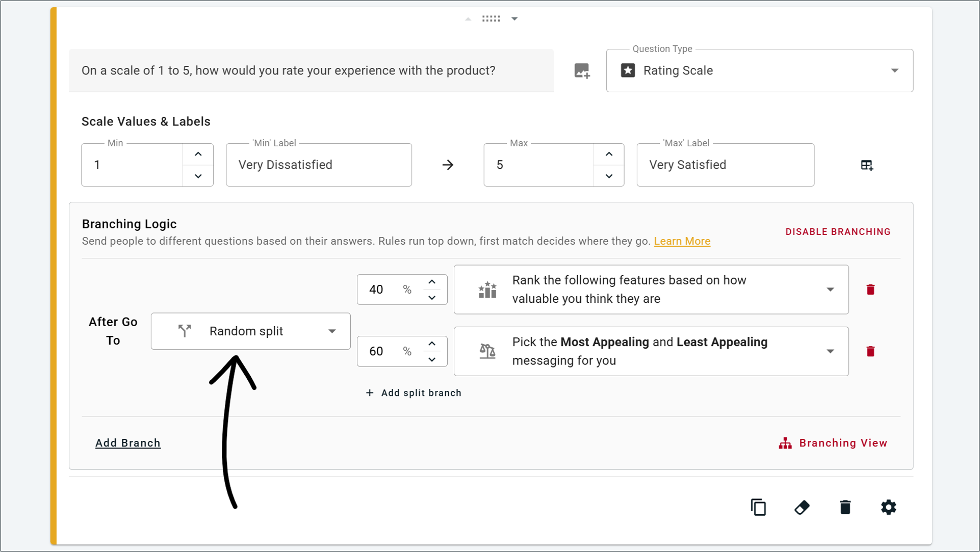Open the Learn More link
Image resolution: width=980 pixels, height=552 pixels.
682,241
